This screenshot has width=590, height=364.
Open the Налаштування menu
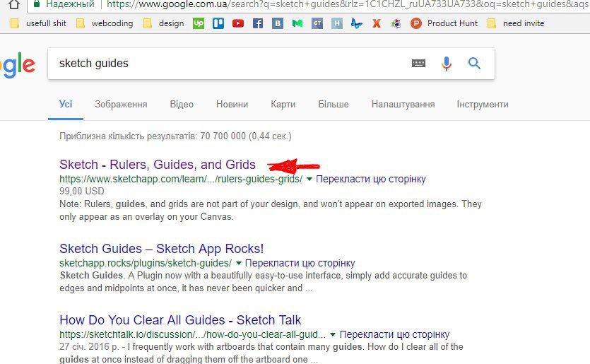tap(403, 105)
